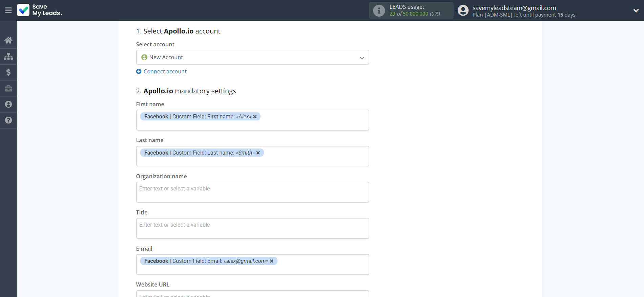The width and height of the screenshot is (644, 297).
Task: Click the Save My Leads logo
Action: [x=40, y=10]
